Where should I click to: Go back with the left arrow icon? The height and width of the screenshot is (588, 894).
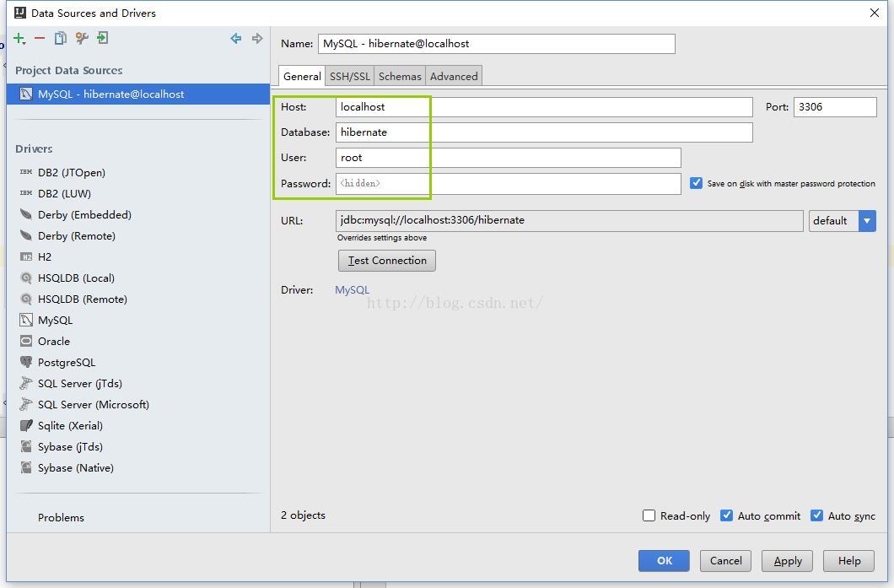click(235, 38)
